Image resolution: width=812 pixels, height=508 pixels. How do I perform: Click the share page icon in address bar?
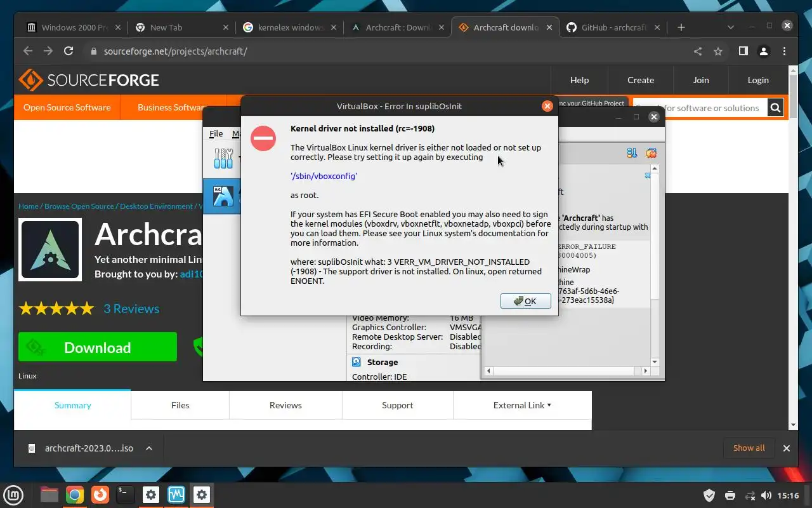pos(698,51)
